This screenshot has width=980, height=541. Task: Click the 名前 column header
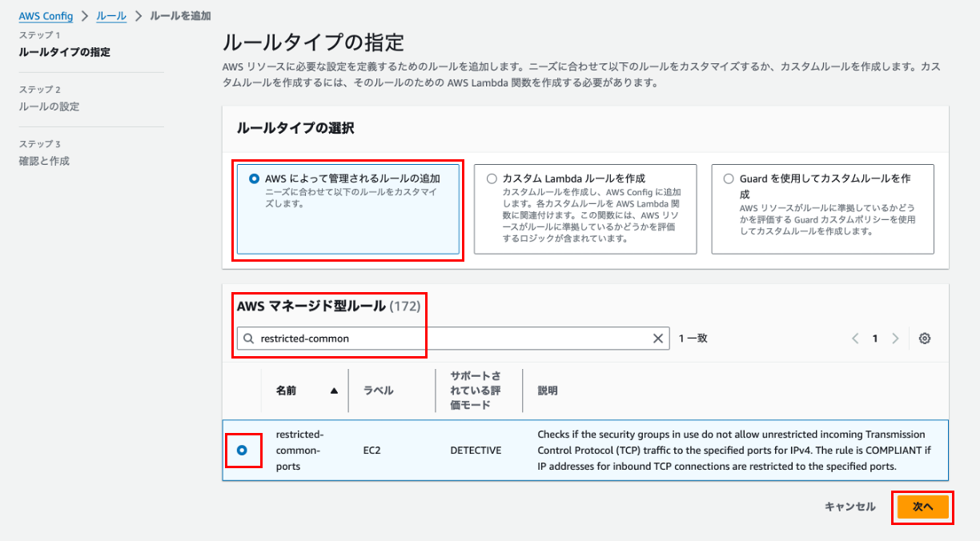287,391
